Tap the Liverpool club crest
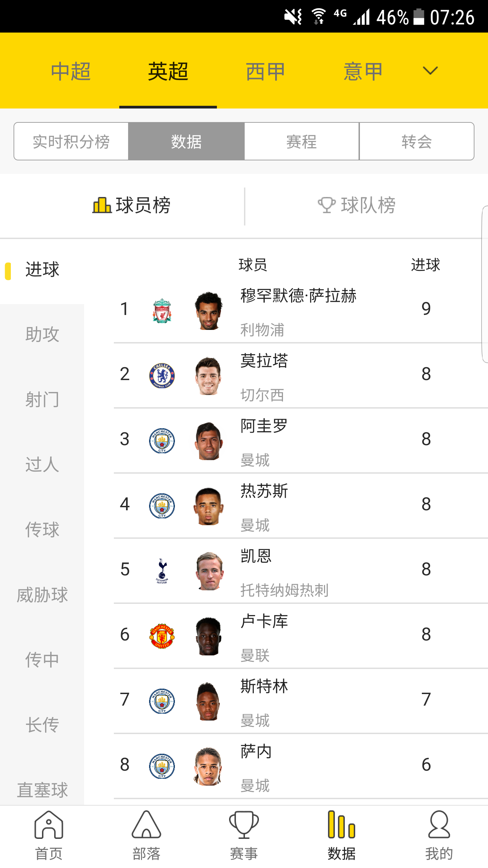This screenshot has width=488, height=868. pyautogui.click(x=162, y=311)
